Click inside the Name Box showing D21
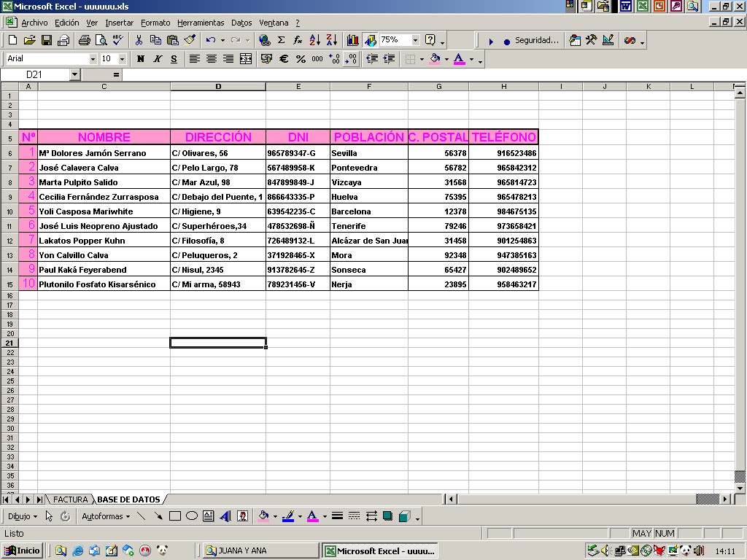 [x=33, y=74]
